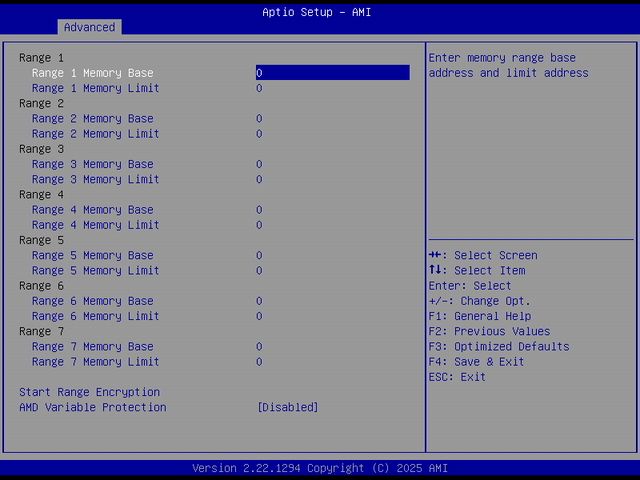Viewport: 640px width, 480px height.
Task: Select Range 2 Memory Base setting
Action: pos(93,119)
